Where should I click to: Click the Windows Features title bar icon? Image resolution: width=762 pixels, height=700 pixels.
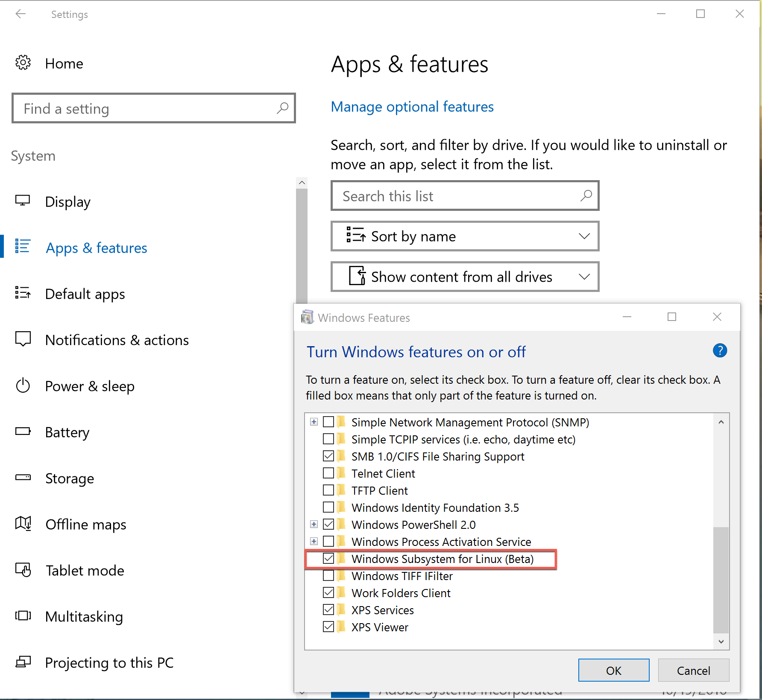(x=307, y=317)
